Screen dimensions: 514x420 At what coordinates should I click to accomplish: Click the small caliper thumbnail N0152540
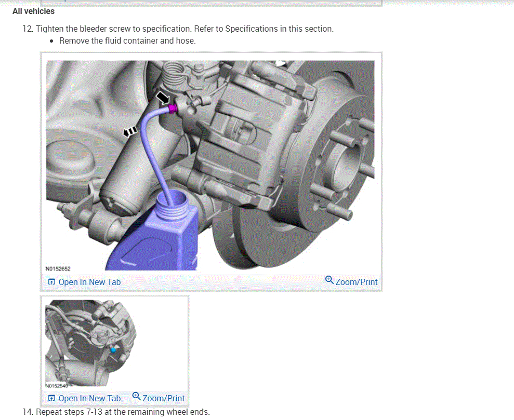(90, 344)
